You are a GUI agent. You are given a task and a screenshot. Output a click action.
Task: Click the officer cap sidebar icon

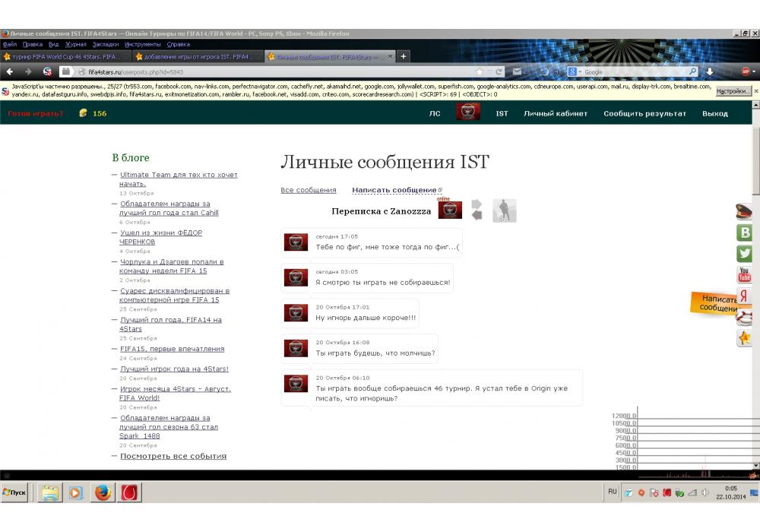[x=745, y=212]
